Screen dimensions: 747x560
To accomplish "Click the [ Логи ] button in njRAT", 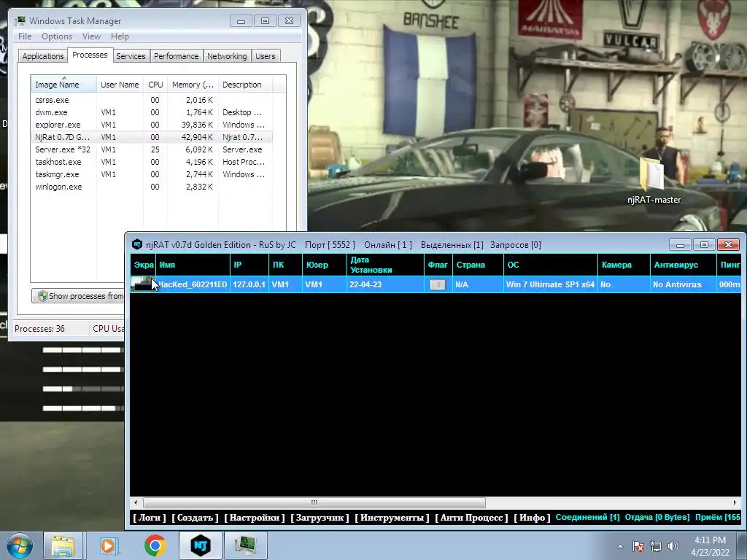I will (x=150, y=518).
